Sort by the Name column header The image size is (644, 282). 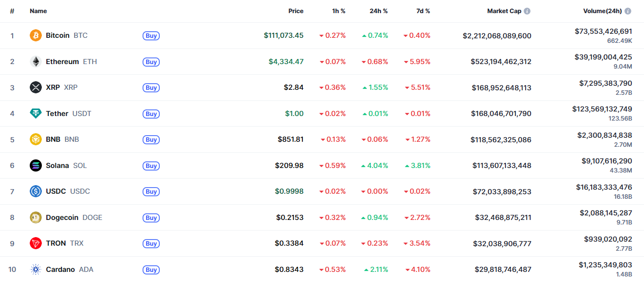tap(38, 11)
